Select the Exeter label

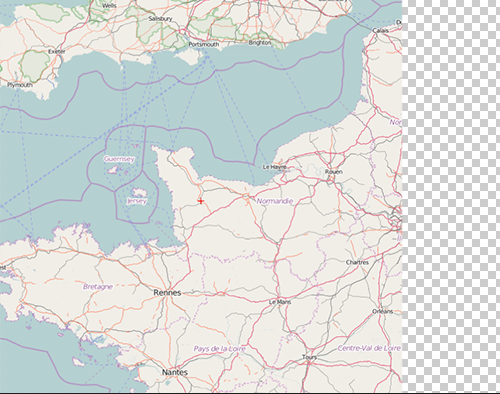pyautogui.click(x=57, y=51)
